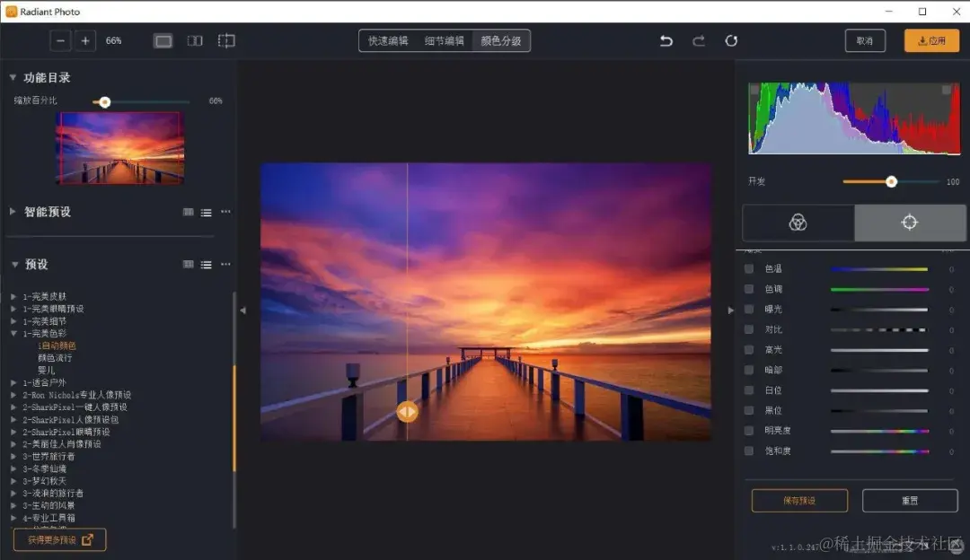Enable the 曝光 checkbox
This screenshot has width=970, height=560.
pyautogui.click(x=749, y=309)
